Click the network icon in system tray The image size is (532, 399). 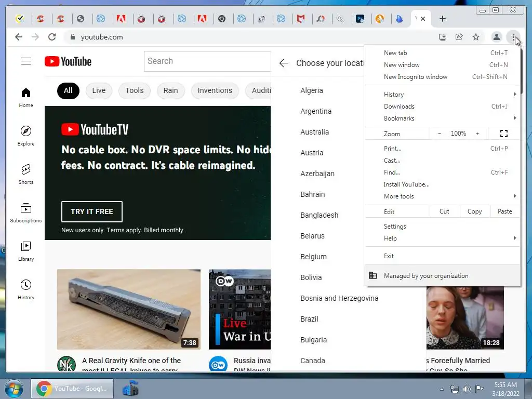click(x=454, y=389)
